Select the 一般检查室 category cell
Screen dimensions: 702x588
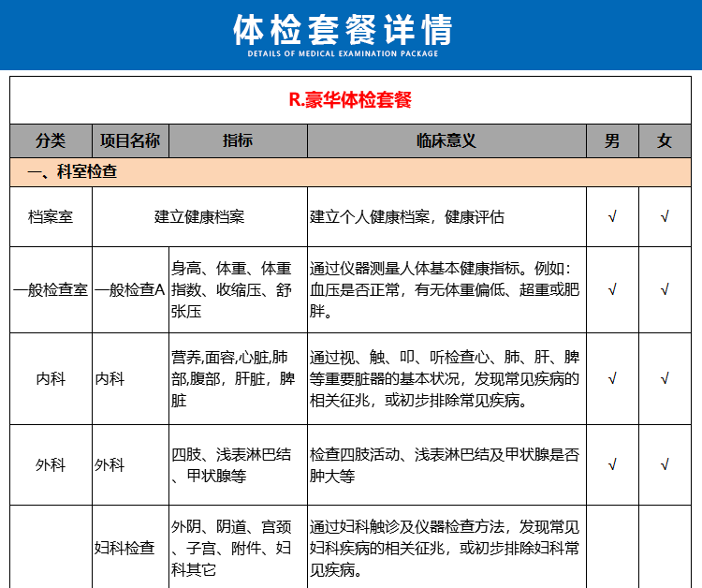click(51, 290)
